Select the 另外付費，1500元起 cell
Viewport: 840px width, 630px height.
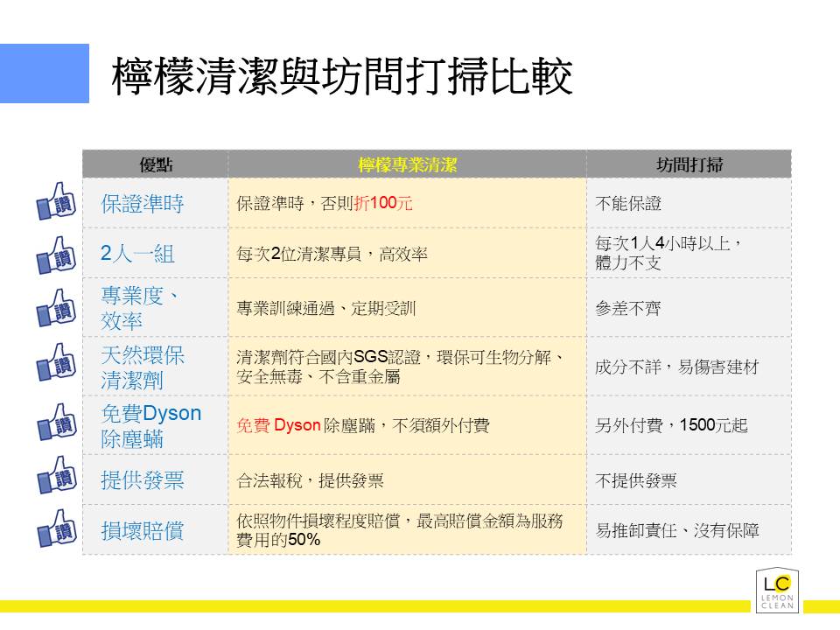point(671,426)
